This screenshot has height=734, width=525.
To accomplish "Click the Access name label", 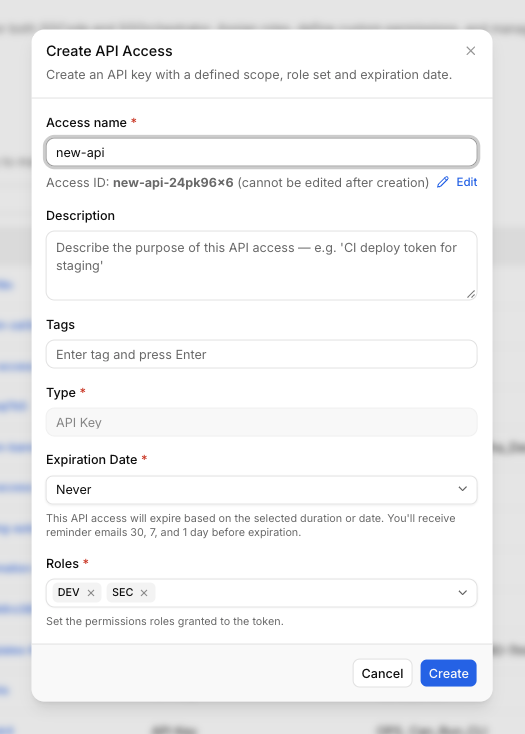I will click(x=87, y=123).
